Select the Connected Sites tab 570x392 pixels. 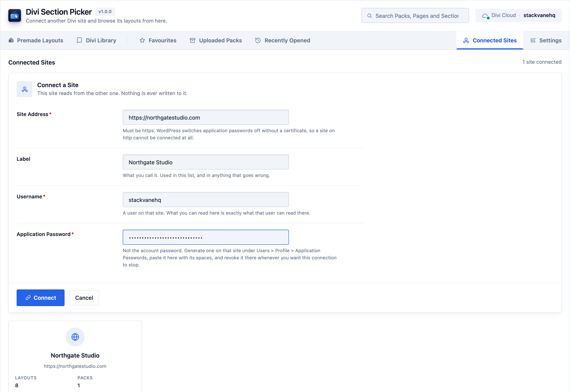[x=490, y=40]
